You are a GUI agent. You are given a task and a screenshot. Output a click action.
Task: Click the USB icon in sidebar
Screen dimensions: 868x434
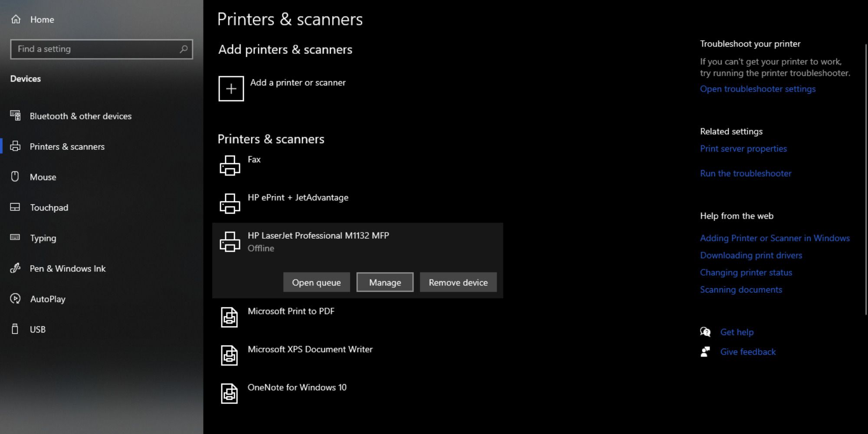pos(15,329)
